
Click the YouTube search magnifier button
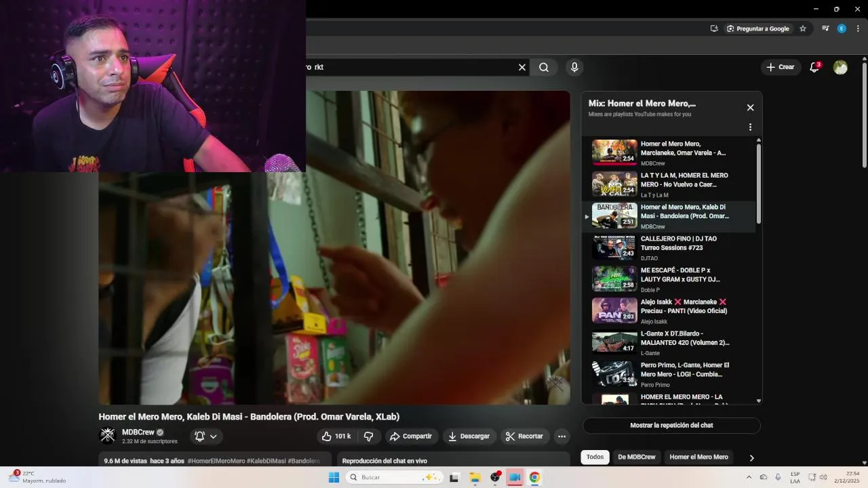[544, 67]
